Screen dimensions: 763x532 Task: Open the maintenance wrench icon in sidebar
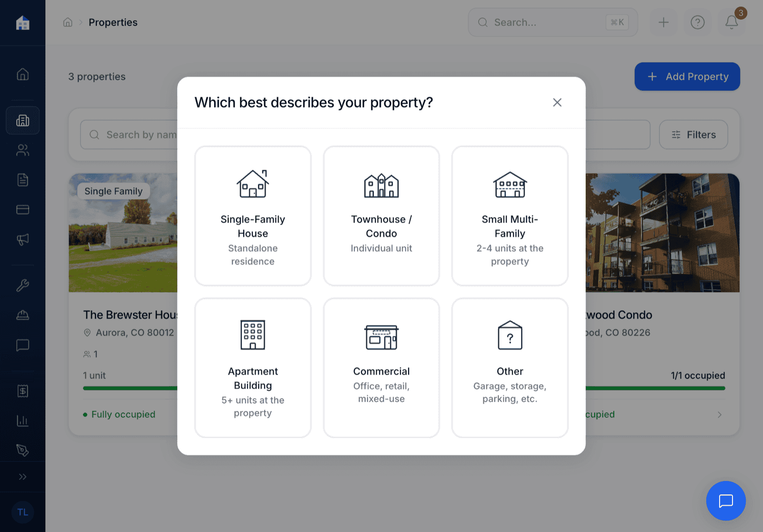(x=22, y=285)
